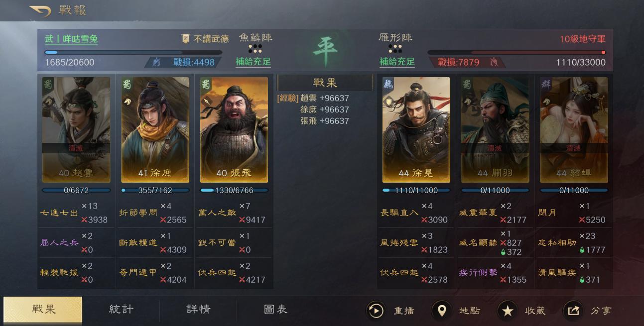The image size is (644, 326).
Task: Click the 分享 share icon
Action: coord(573,311)
